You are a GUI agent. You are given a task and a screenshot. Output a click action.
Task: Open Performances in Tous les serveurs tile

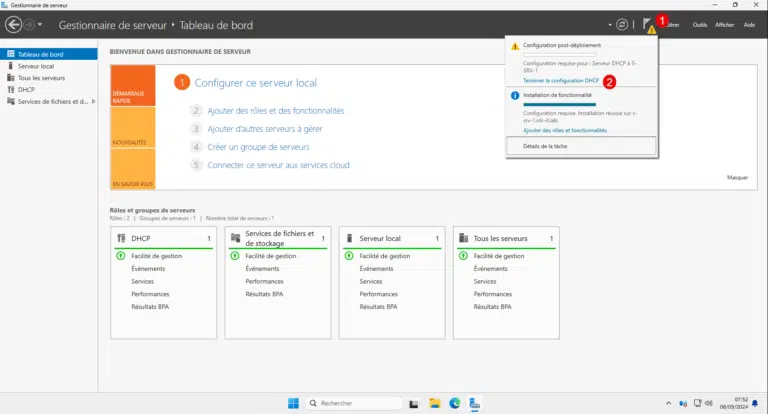click(492, 294)
